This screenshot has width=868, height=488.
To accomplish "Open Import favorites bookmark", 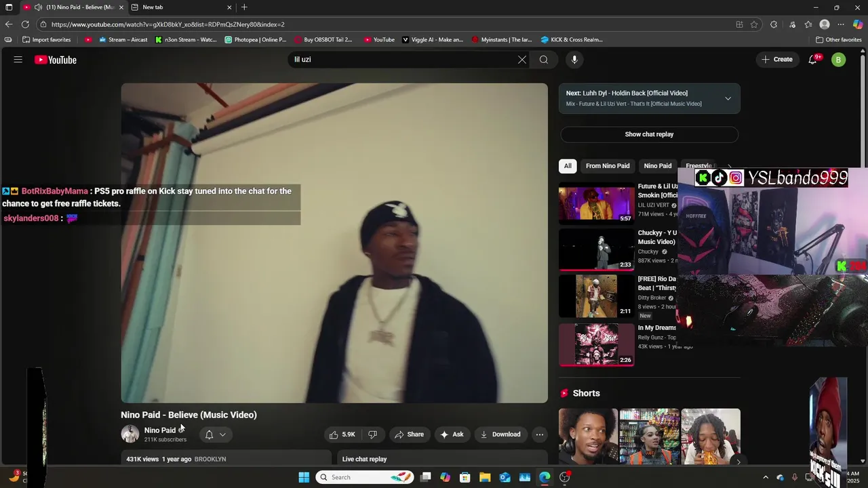I will 46,39.
